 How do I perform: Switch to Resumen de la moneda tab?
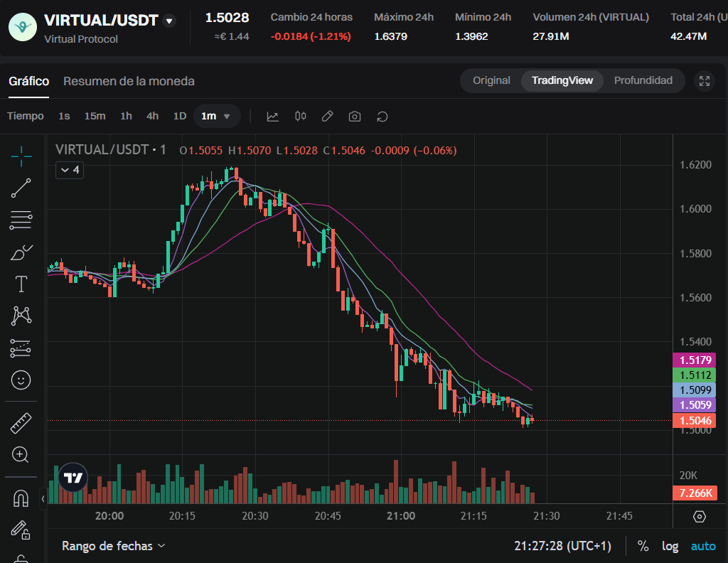[x=129, y=81]
